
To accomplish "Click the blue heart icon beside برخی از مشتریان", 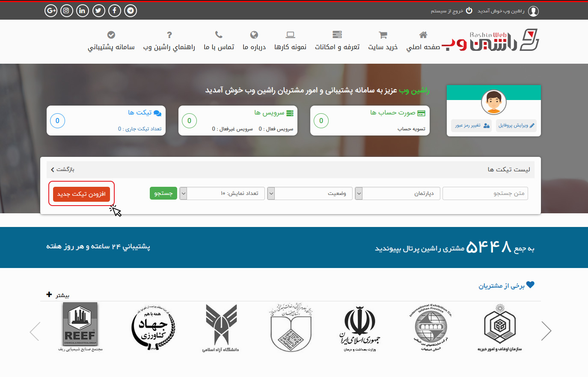I will point(530,285).
